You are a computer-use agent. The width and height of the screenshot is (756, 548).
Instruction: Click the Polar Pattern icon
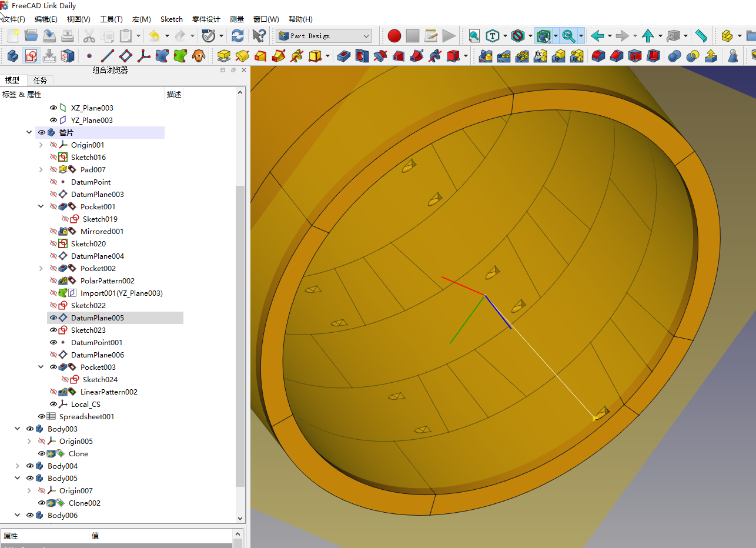pos(522,56)
